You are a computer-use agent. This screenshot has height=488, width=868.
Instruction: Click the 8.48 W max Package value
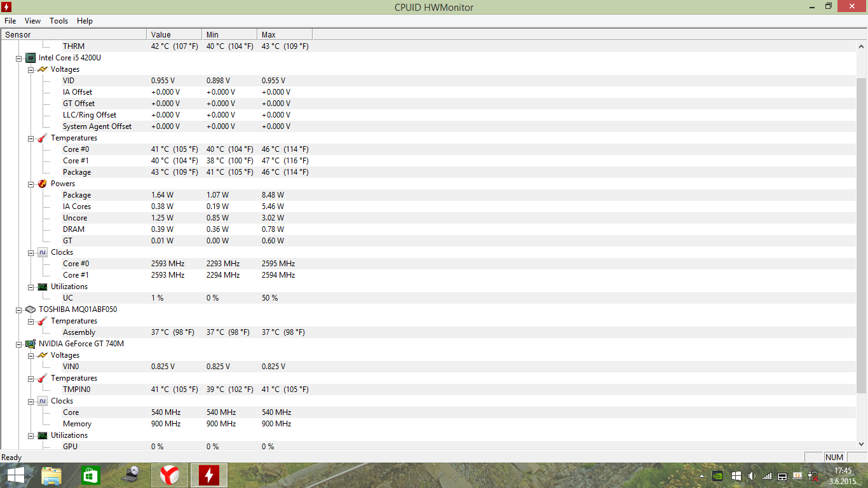coord(273,195)
